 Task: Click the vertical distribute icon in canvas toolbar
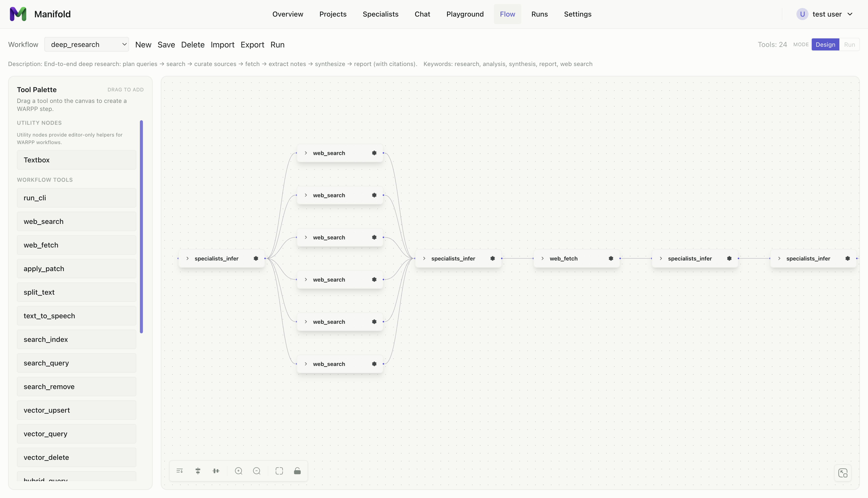[197, 471]
